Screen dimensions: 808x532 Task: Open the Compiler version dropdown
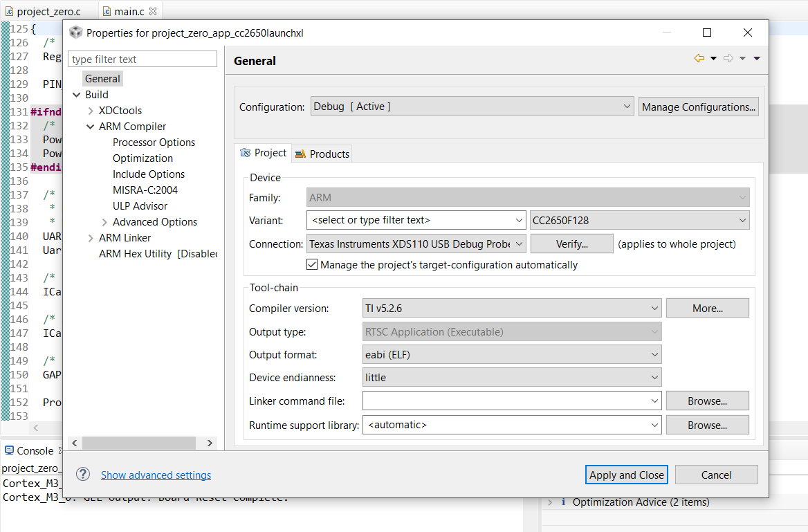click(512, 309)
